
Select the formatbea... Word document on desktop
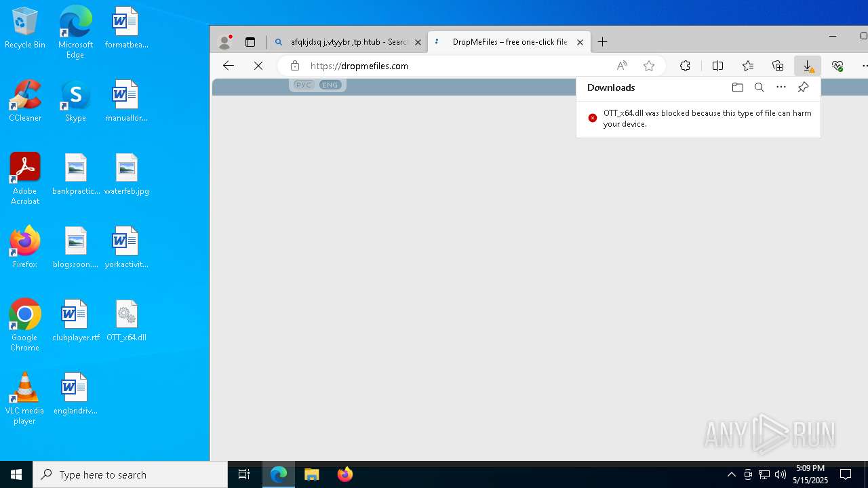(126, 28)
